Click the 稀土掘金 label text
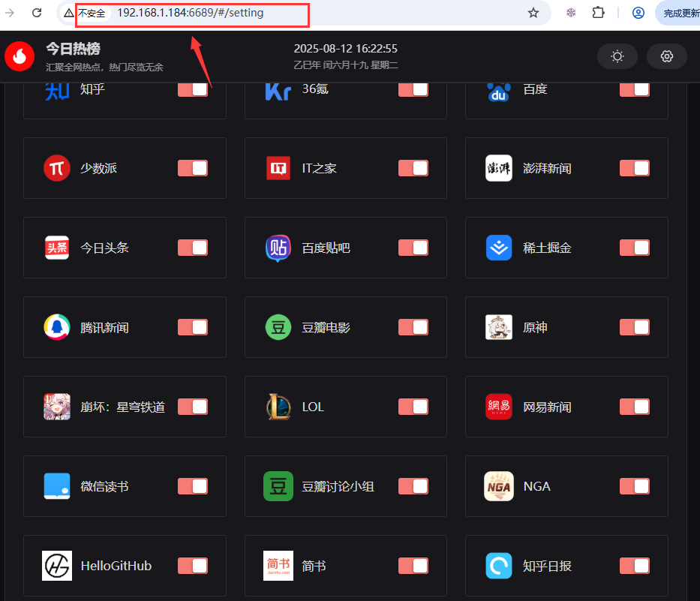Viewport: 700px width, 601px height. pyautogui.click(x=548, y=248)
